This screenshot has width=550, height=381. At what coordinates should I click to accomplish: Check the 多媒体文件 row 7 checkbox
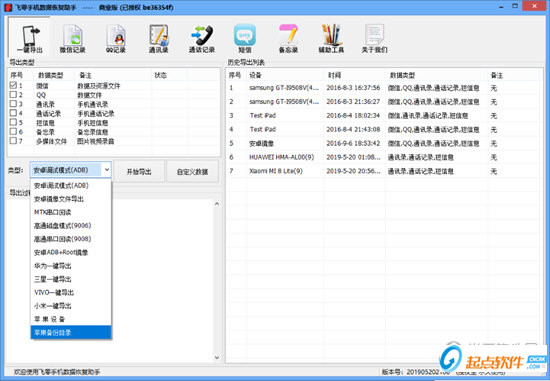click(13, 140)
